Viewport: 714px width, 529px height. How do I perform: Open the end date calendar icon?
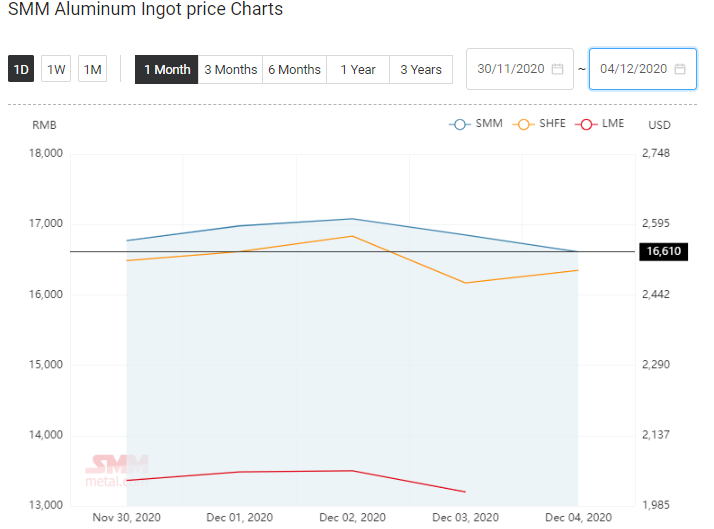[x=680, y=69]
